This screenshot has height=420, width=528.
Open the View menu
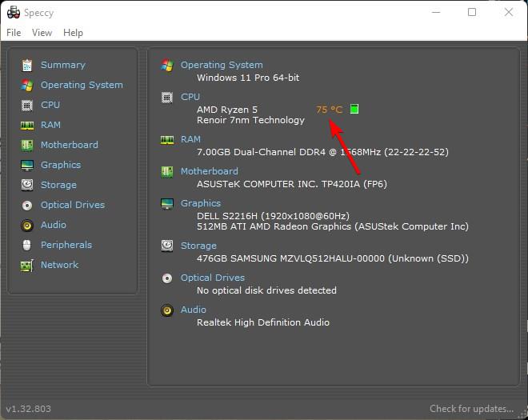(42, 33)
